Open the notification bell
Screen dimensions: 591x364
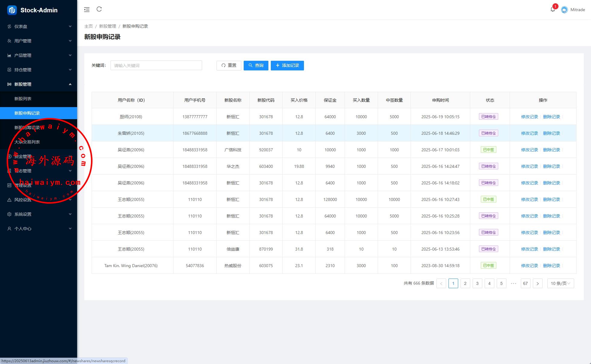(552, 9)
